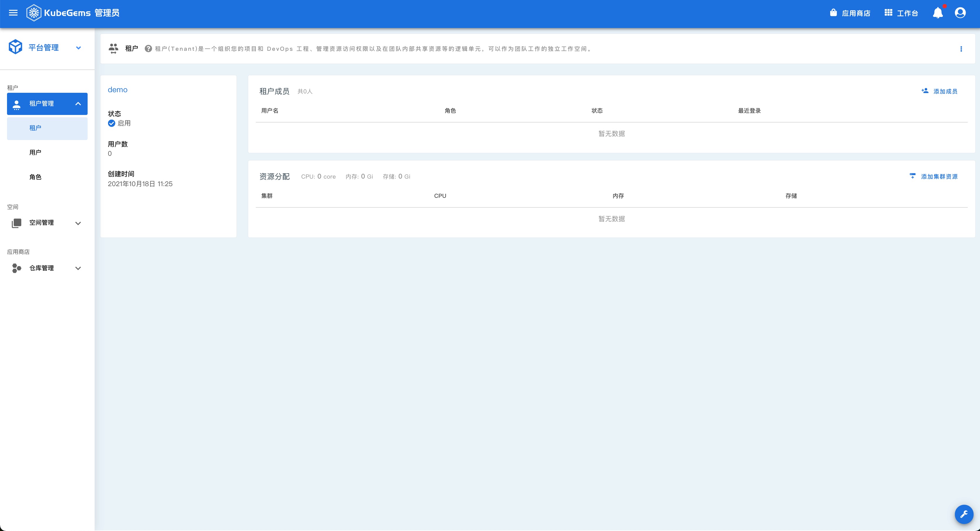
Task: Click the 集群 column header
Action: pyautogui.click(x=267, y=196)
